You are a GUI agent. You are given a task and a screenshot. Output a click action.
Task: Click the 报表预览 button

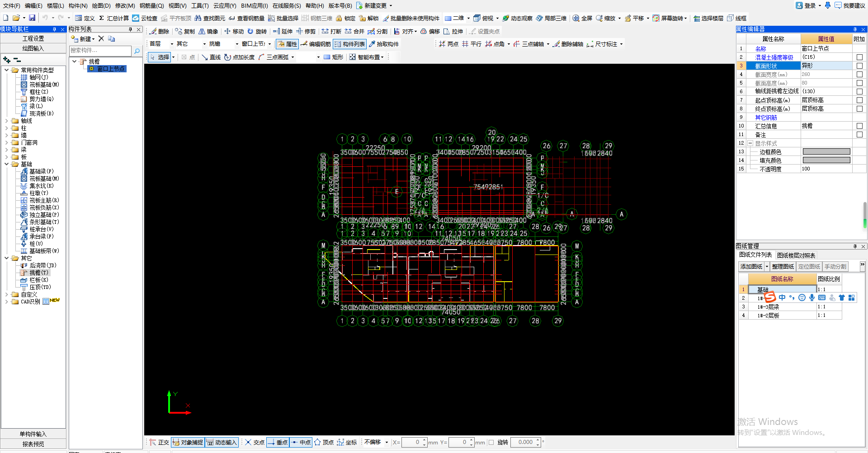pos(33,444)
